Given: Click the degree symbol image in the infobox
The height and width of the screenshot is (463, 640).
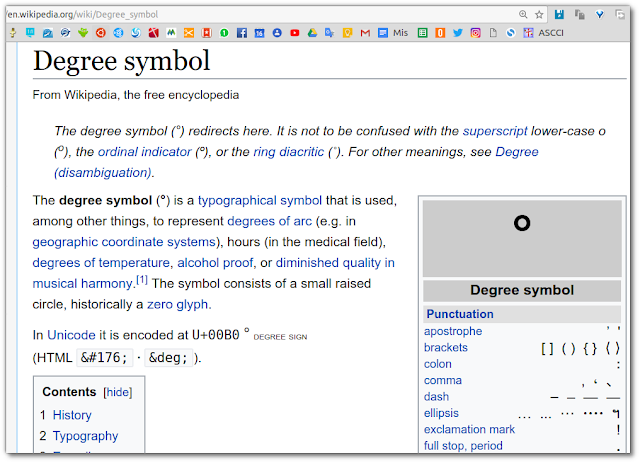Looking at the screenshot, I should 522,238.
